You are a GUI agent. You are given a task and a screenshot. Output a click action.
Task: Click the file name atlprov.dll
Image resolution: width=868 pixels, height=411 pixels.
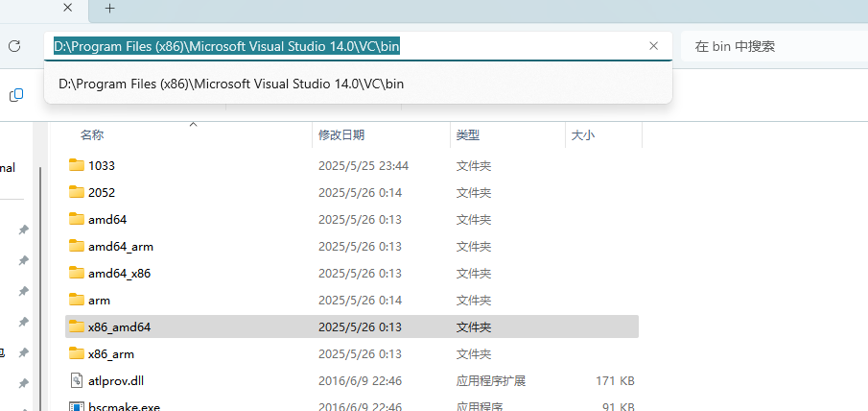[x=116, y=381]
